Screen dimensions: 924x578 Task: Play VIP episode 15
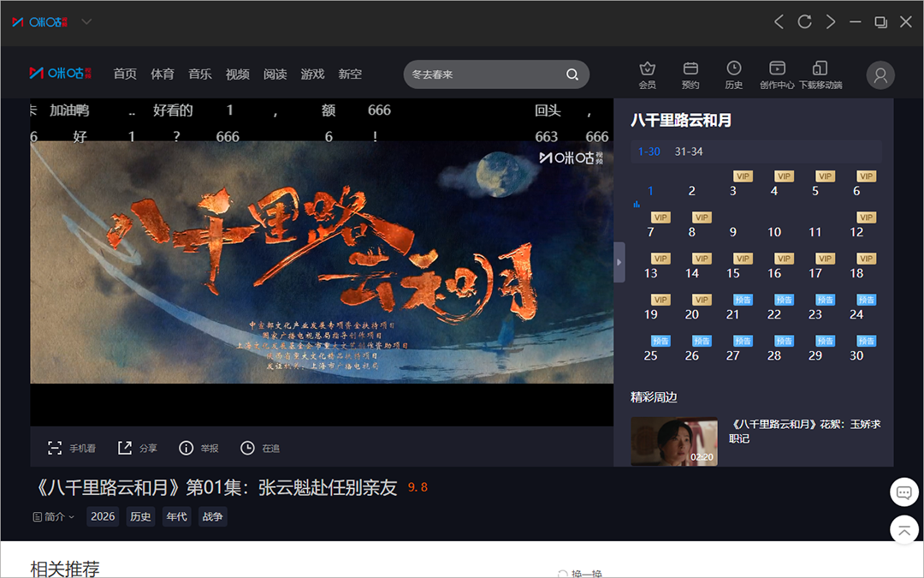pos(733,273)
